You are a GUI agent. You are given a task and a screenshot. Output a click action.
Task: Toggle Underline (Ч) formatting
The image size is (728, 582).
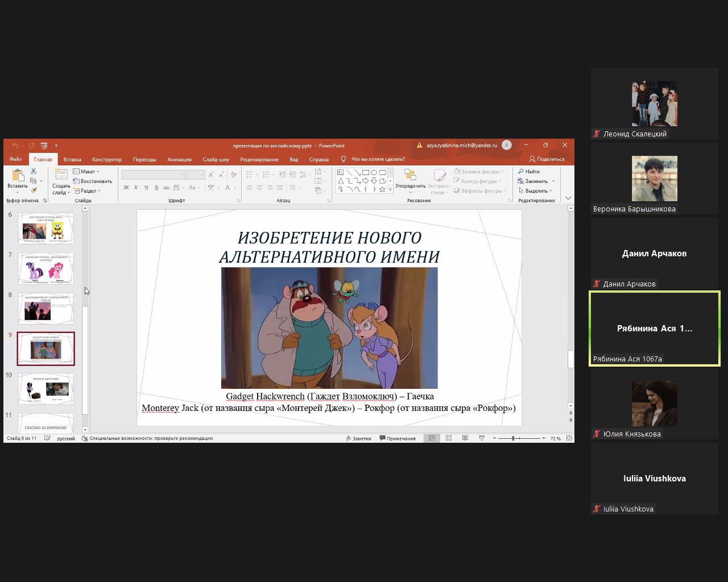click(146, 188)
